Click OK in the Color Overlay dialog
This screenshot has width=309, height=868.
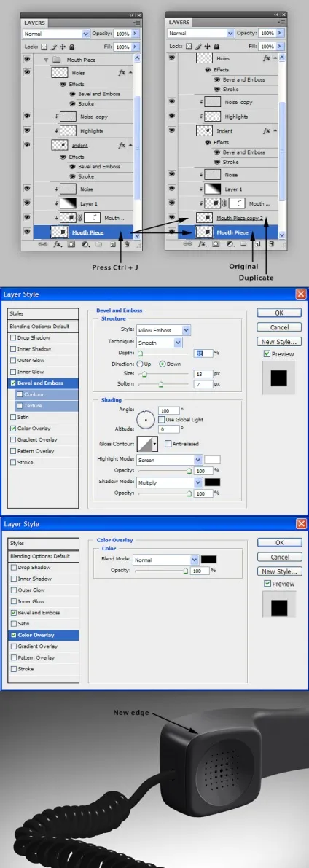tap(280, 543)
